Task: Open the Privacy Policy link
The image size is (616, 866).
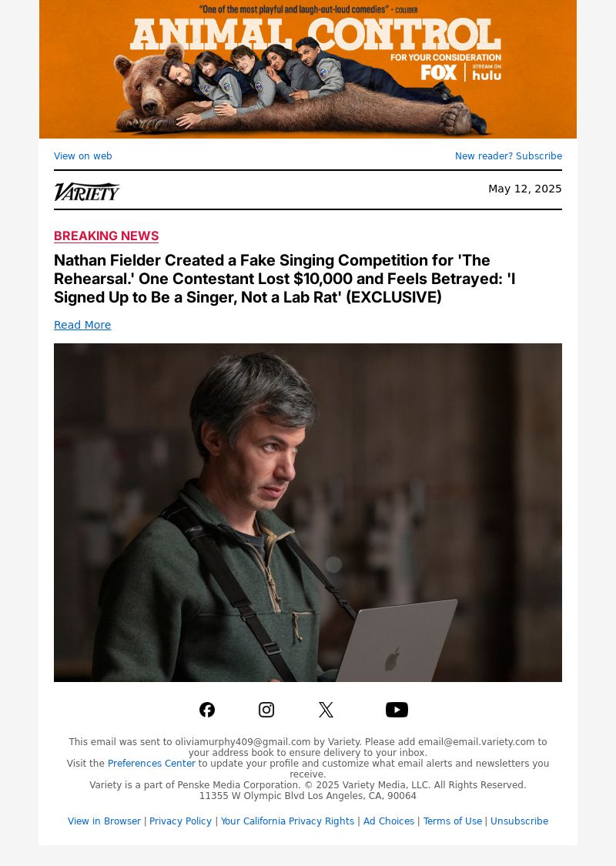Action: (x=180, y=821)
